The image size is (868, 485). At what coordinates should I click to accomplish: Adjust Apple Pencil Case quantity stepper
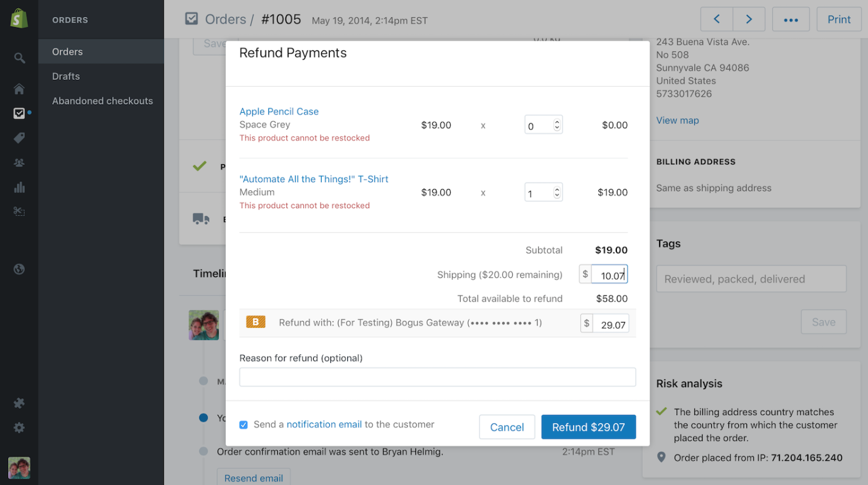point(557,125)
